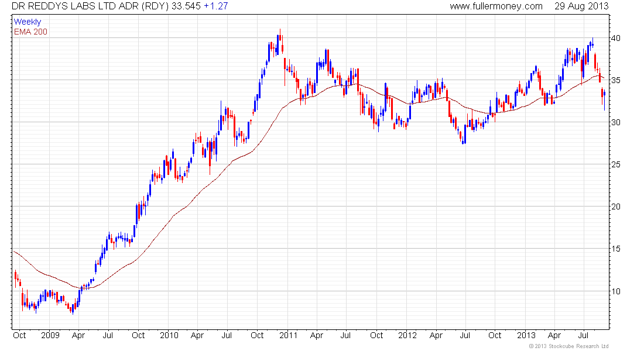This screenshot has width=644, height=351.
Task: Click the last price value 33.545
Action: click(186, 6)
